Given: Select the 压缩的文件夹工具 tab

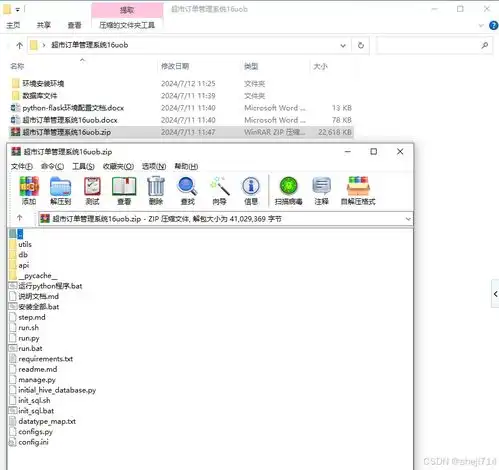Looking at the screenshot, I should pyautogui.click(x=127, y=25).
